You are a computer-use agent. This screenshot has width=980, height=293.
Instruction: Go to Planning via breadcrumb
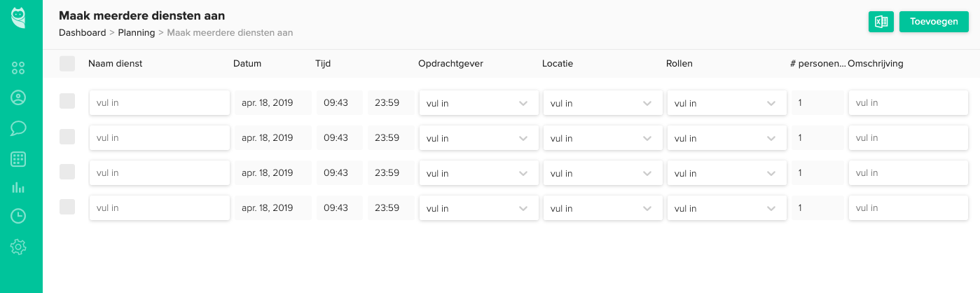136,32
